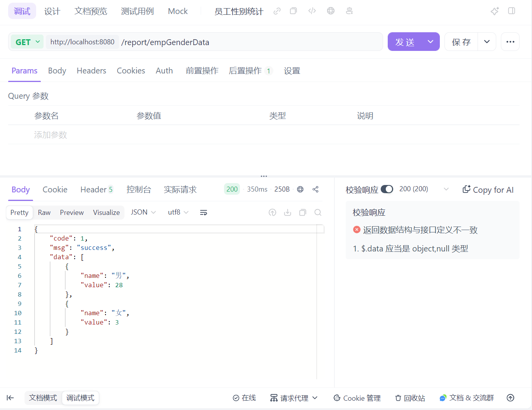Image resolution: width=532 pixels, height=410 pixels.
Task: Click the /report/empGenderData URL field
Action: [250, 42]
